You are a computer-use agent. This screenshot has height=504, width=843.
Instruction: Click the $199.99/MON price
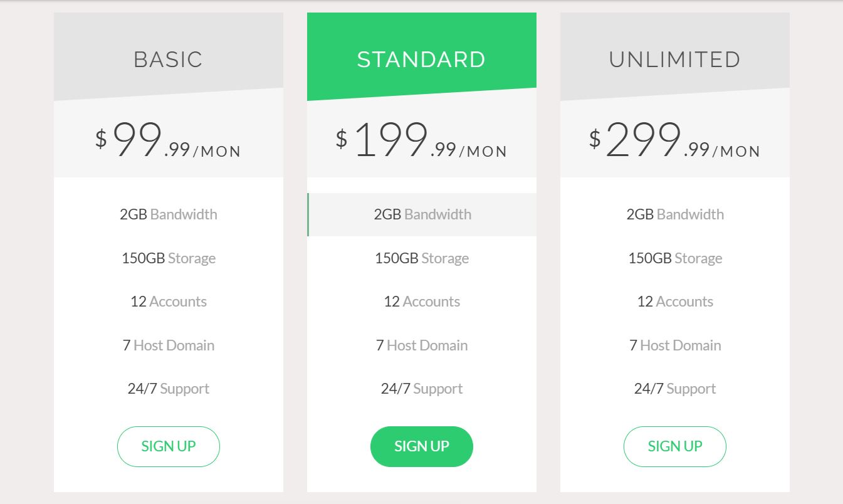point(422,140)
